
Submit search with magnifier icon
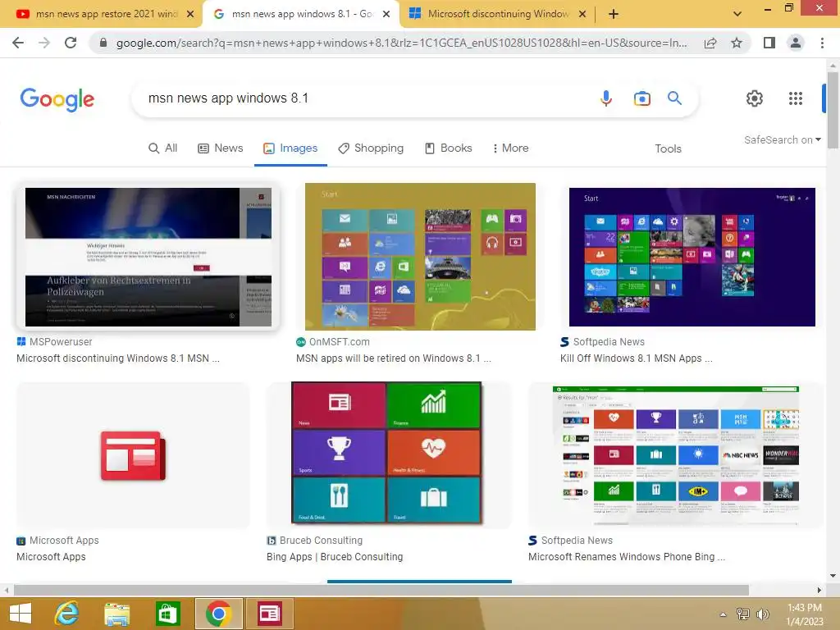click(674, 98)
